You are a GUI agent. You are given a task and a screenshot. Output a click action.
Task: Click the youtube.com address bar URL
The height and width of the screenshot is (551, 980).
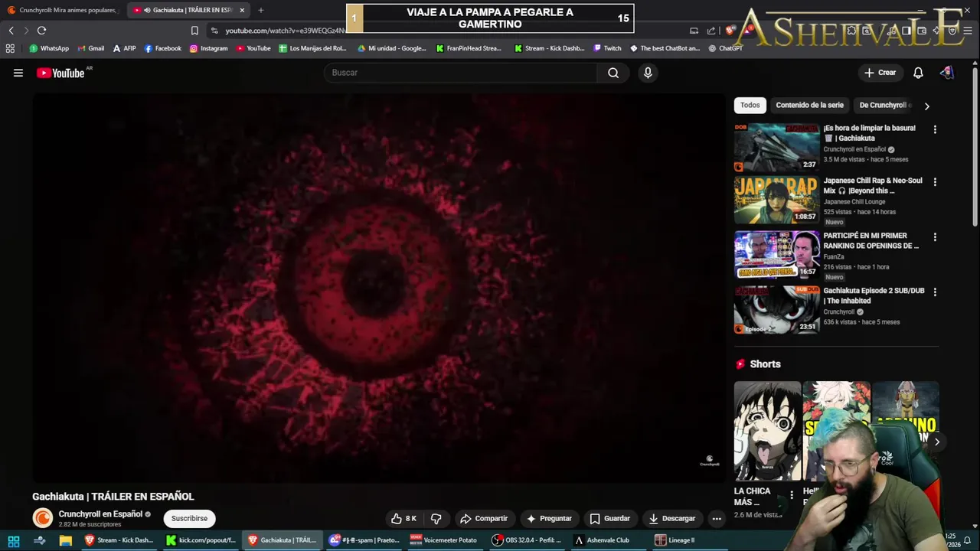(x=286, y=31)
